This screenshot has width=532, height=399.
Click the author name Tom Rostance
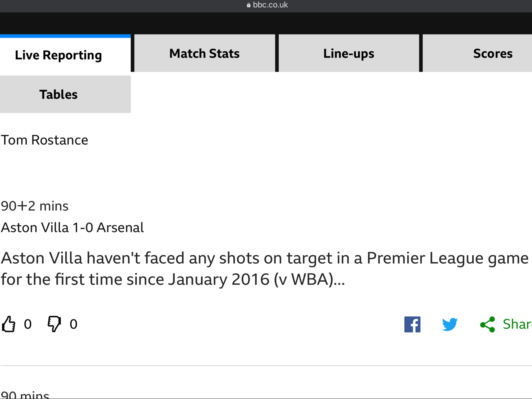[44, 140]
